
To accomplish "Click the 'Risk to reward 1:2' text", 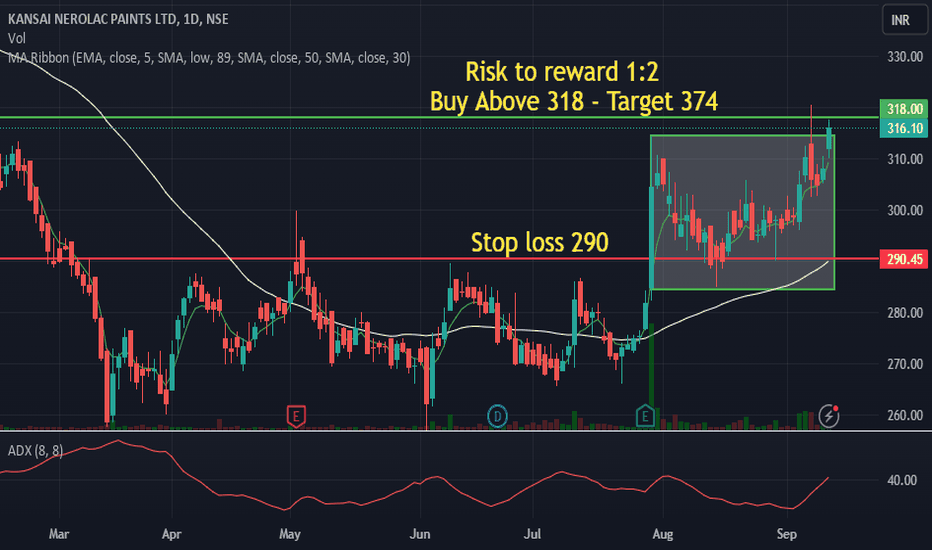I will coord(562,72).
